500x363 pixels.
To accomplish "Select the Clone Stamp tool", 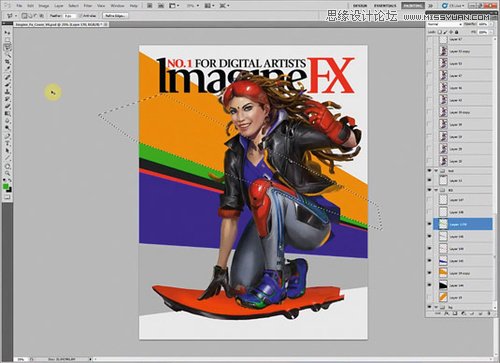I will click(7, 91).
